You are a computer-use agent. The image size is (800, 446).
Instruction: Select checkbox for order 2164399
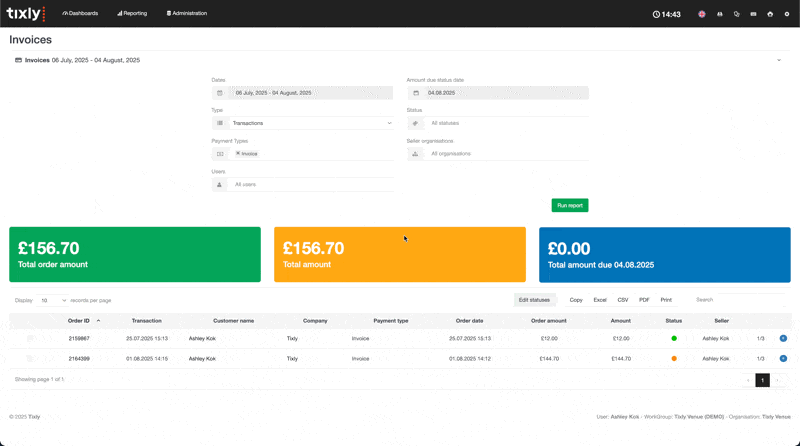[30, 359]
